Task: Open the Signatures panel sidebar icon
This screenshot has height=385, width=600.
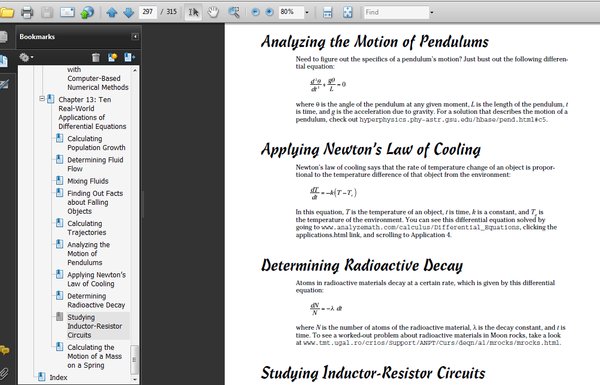Action: coord(3,85)
